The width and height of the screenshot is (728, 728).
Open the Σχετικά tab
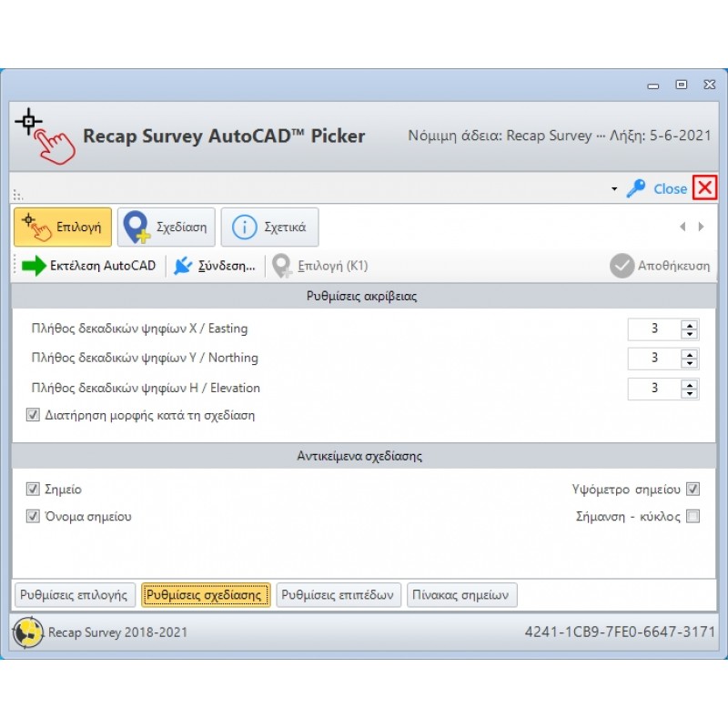pos(269,227)
